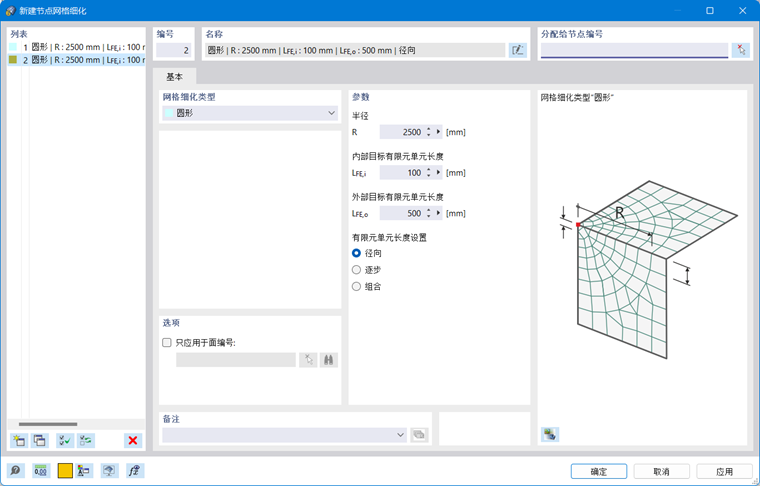Click the select all checkmarks icon
Viewport: 760px width, 486px height.
[x=65, y=440]
